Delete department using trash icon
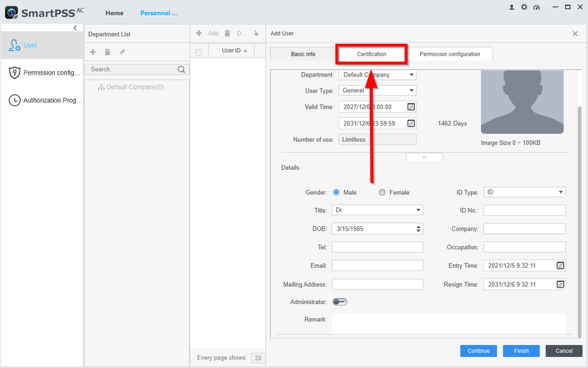 pyautogui.click(x=107, y=52)
